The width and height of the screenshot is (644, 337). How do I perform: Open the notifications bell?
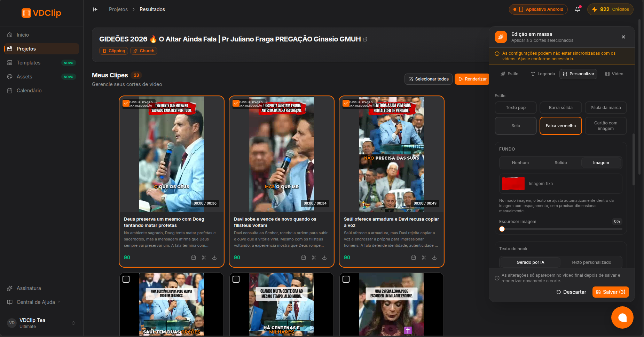(578, 9)
